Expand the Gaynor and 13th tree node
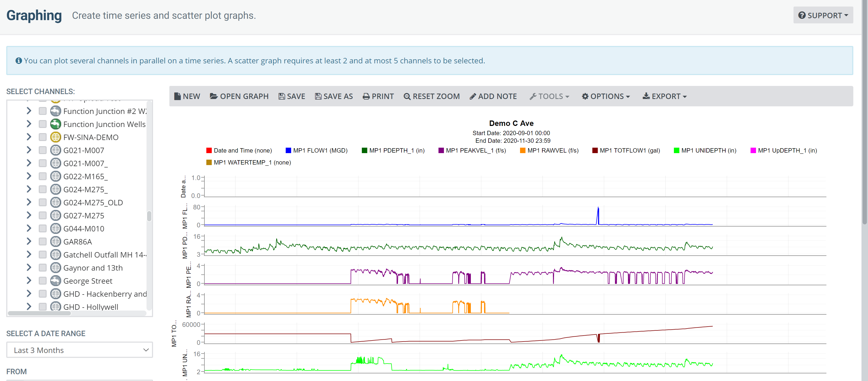Screen dimensions: 868x381 click(29, 268)
